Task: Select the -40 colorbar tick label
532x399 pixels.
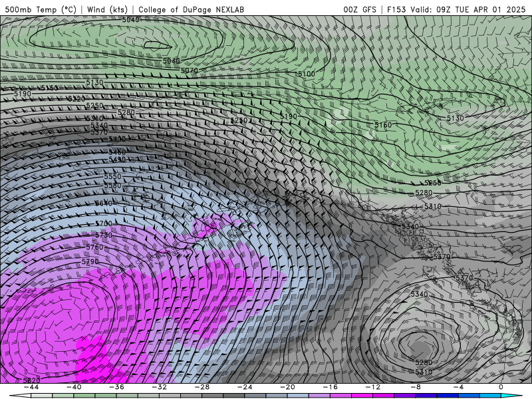Action: coord(74,387)
